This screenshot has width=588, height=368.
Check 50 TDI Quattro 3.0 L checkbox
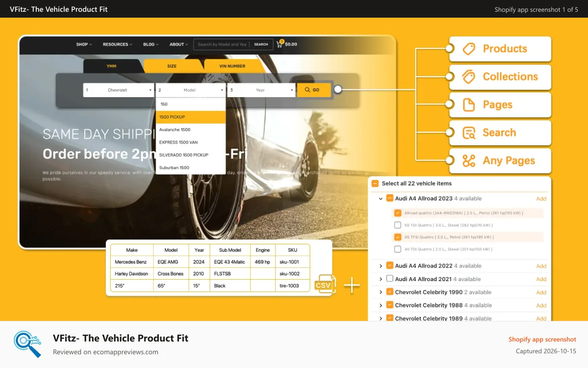[x=398, y=225]
